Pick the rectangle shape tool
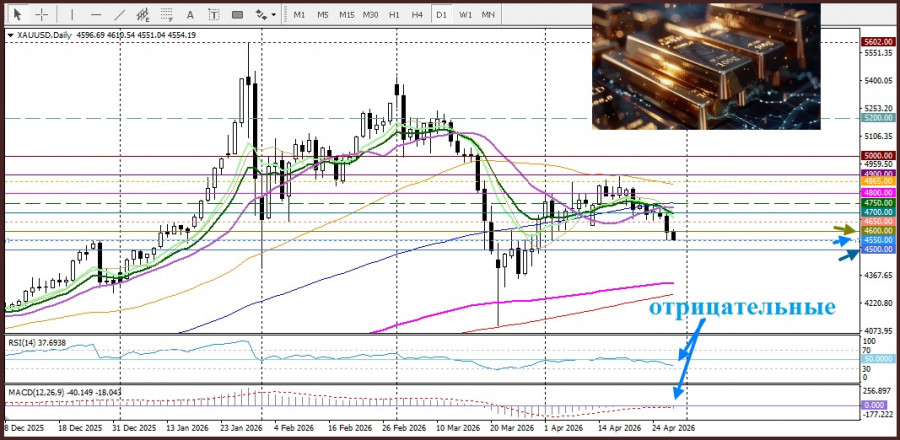This screenshot has width=900, height=440. (238, 15)
